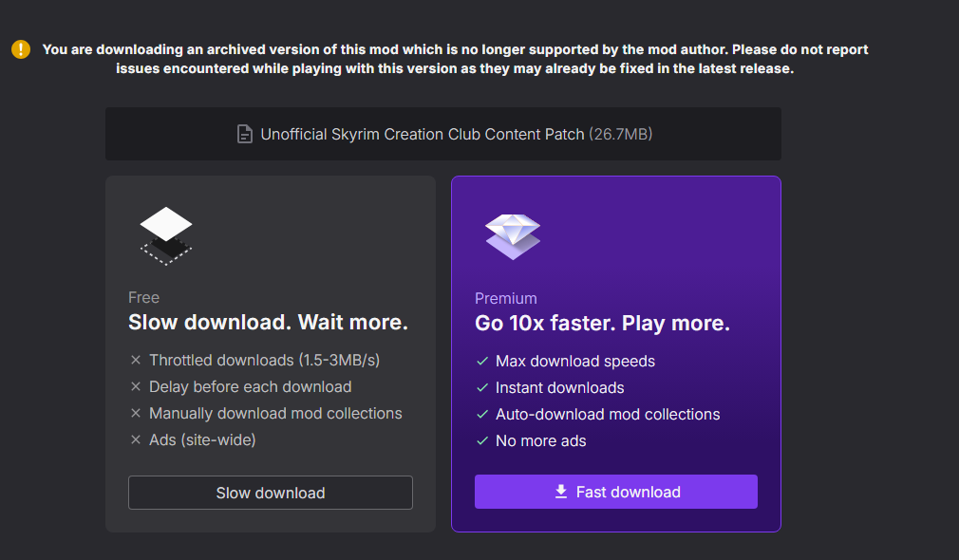This screenshot has height=560, width=959.
Task: Click the X icon beside Throttled downloads
Action: [136, 360]
